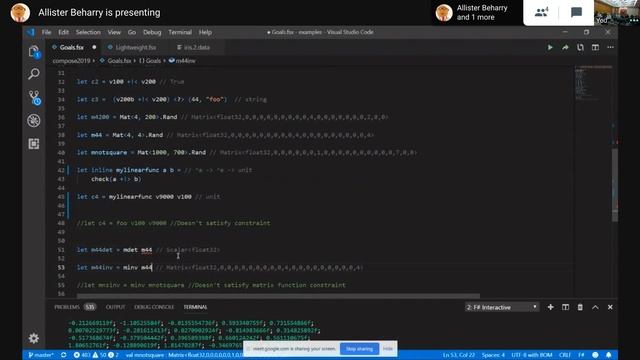Open the Debug view in activity bar
This screenshot has height=360, width=640.
[34, 120]
